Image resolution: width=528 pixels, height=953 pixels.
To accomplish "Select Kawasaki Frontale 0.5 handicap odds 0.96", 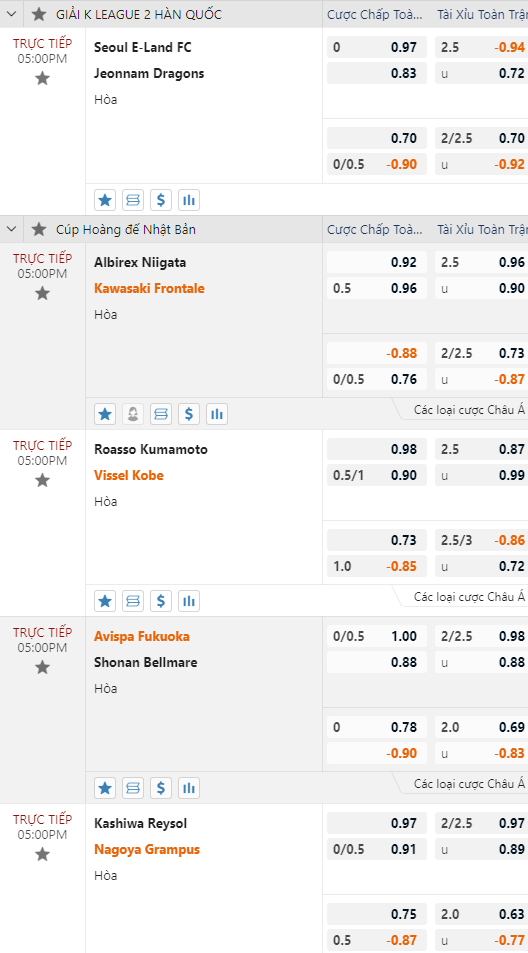I will point(377,288).
